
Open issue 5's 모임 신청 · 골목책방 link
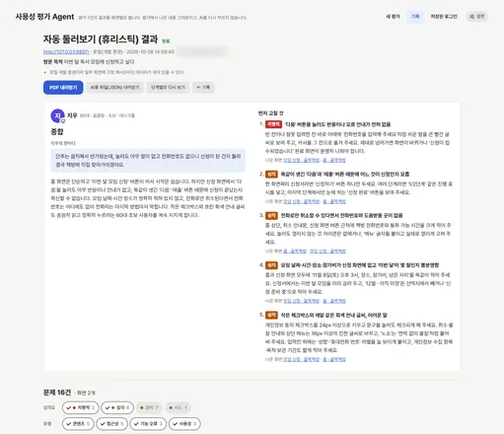pos(301,359)
